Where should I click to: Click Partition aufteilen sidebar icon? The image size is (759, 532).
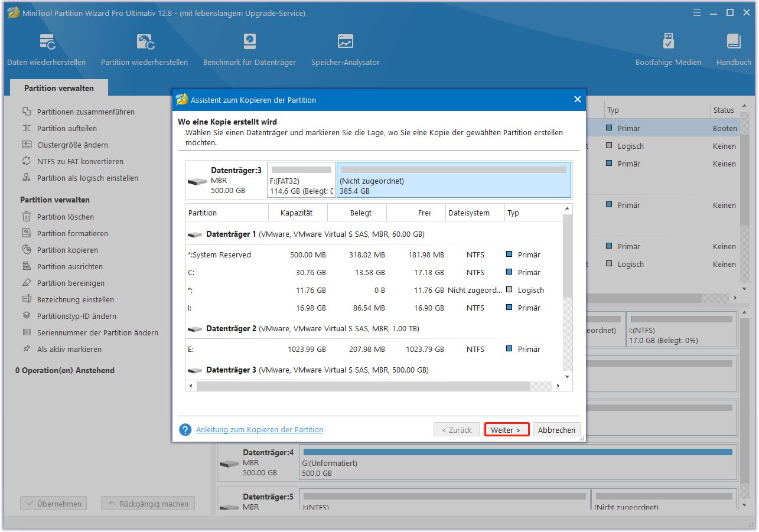[27, 128]
